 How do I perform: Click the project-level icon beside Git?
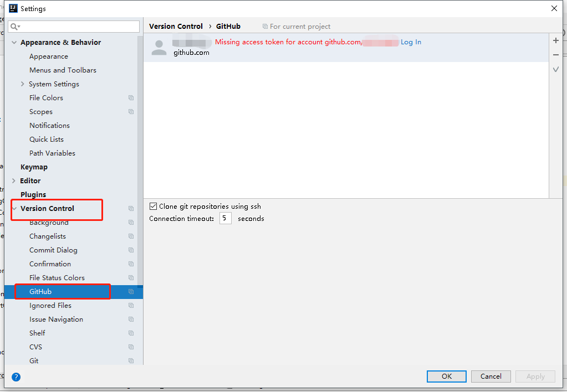click(x=131, y=360)
